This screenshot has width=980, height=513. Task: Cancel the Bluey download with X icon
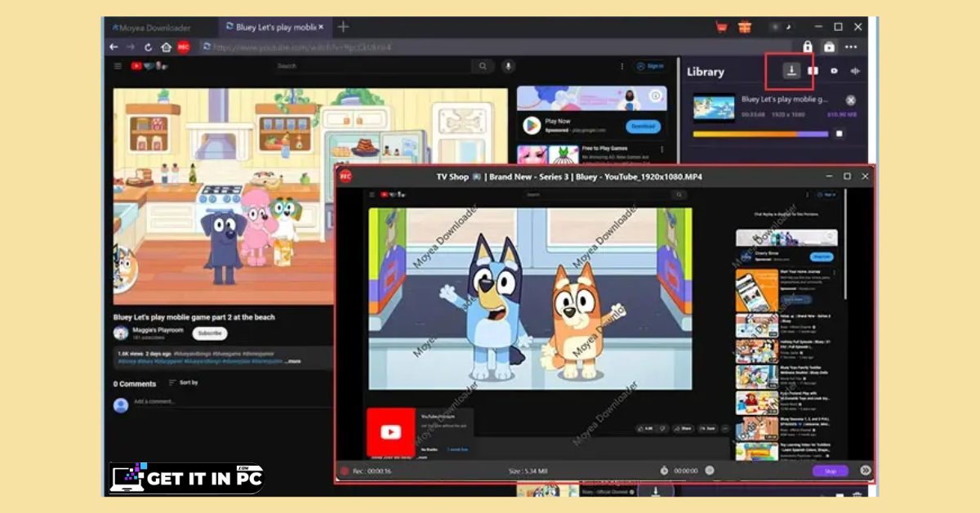coord(851,100)
